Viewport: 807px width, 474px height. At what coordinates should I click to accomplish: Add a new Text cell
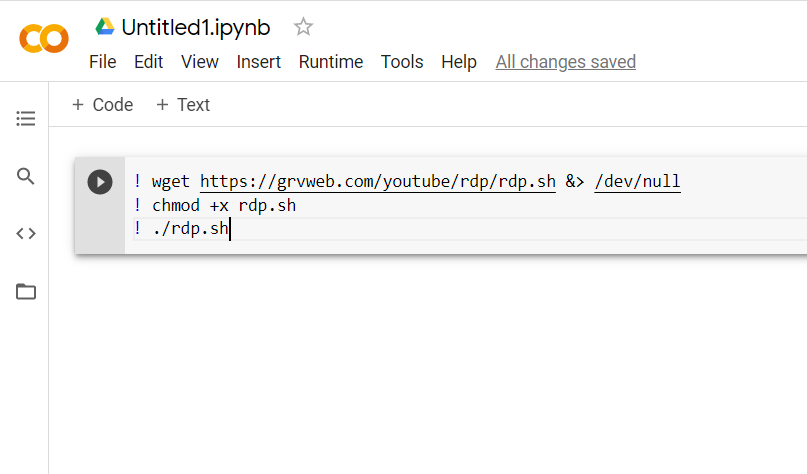tap(183, 104)
